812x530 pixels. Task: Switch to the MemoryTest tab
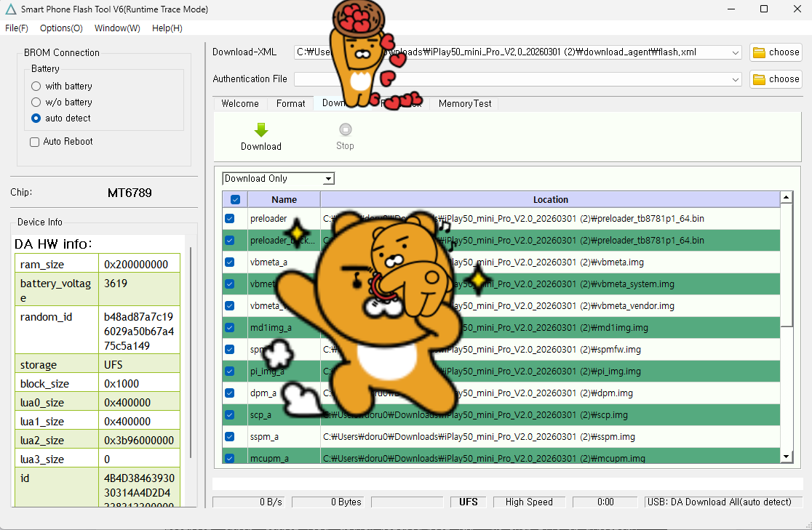pos(464,103)
